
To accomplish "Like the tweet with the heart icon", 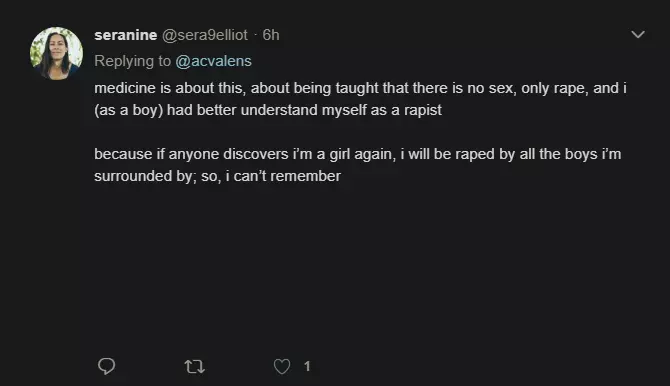I will (282, 366).
